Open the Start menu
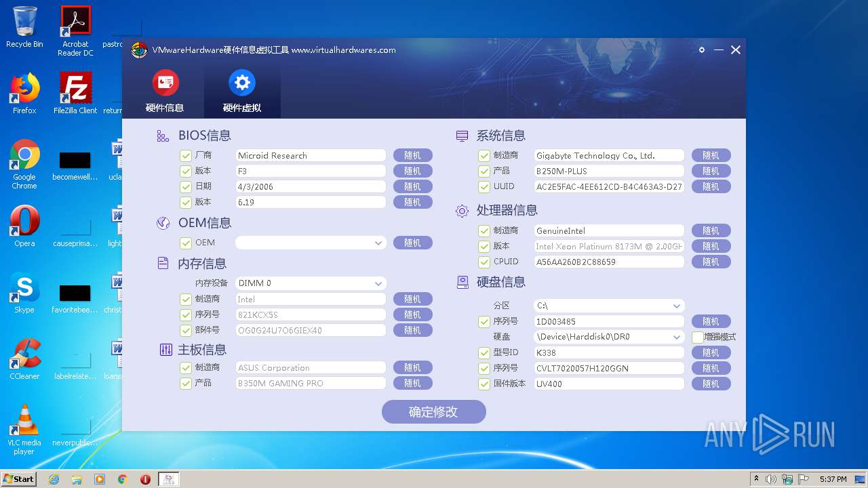 18,479
